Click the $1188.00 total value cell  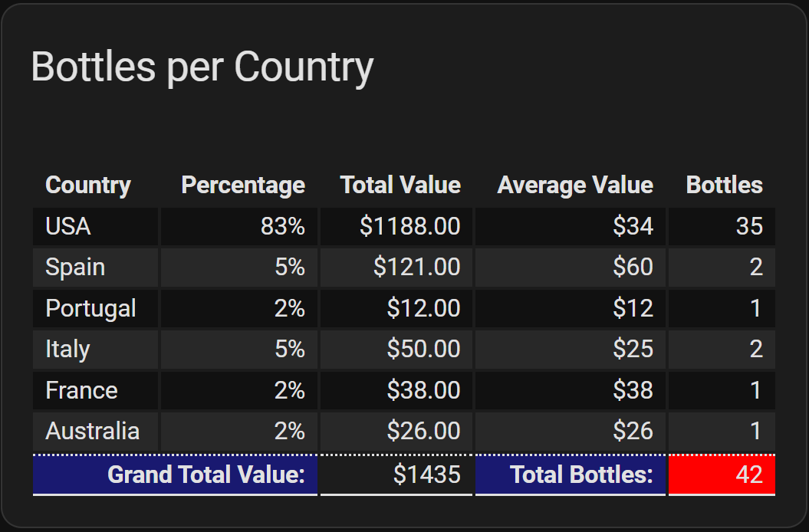click(396, 227)
